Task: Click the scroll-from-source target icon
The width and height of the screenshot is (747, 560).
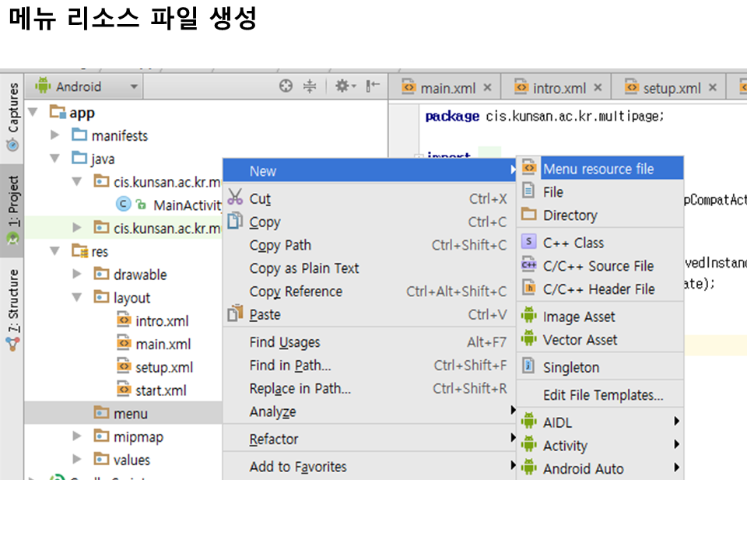Action: (286, 86)
